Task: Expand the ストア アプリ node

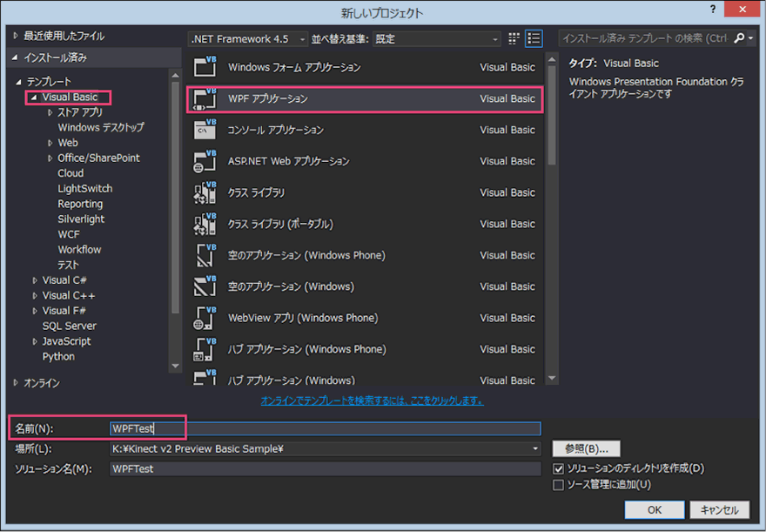Action: click(x=50, y=113)
